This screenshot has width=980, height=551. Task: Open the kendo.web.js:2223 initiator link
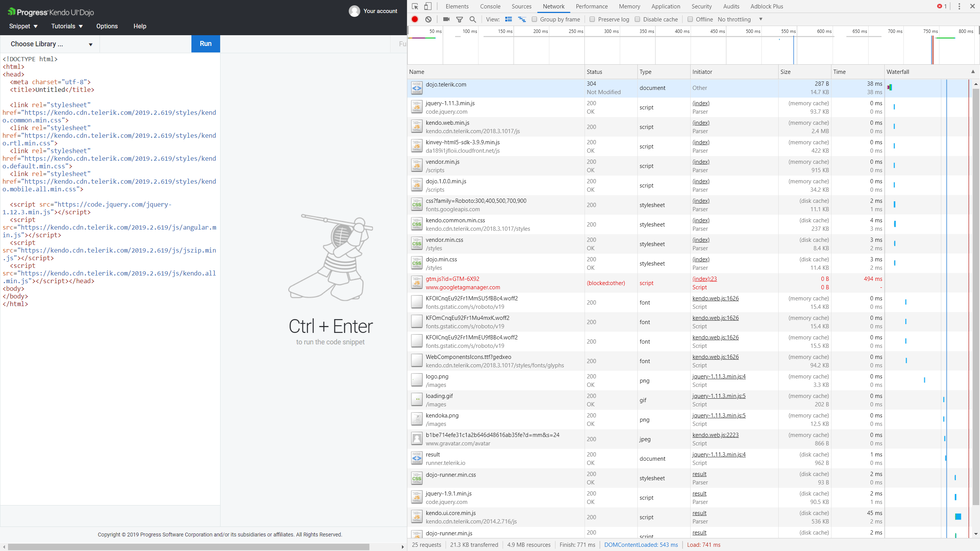point(715,435)
